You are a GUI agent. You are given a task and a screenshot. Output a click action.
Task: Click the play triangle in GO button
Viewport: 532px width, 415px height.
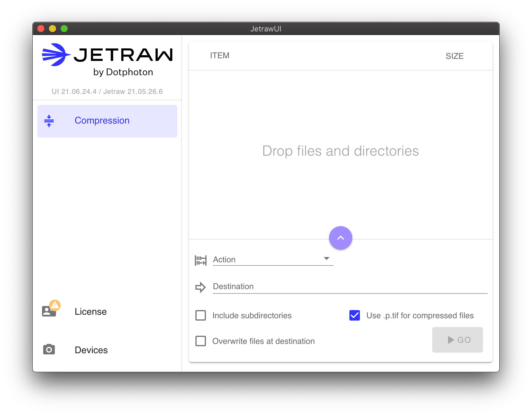pyautogui.click(x=451, y=340)
